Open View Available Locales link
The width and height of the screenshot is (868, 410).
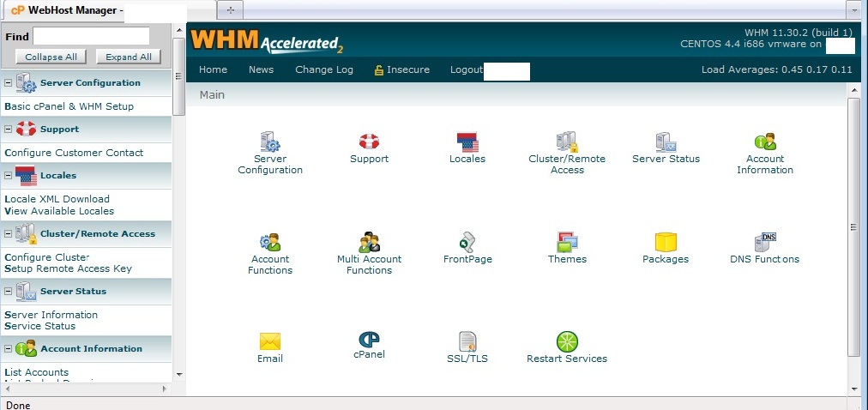pyautogui.click(x=59, y=211)
